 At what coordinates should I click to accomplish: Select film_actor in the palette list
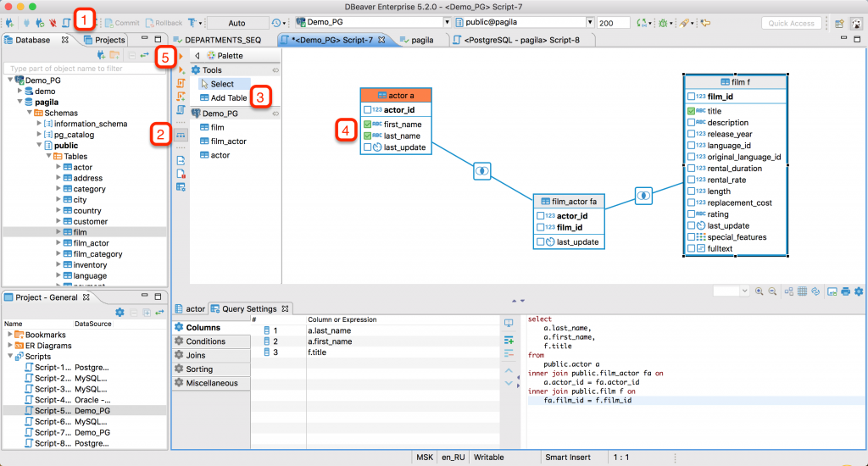coord(223,141)
